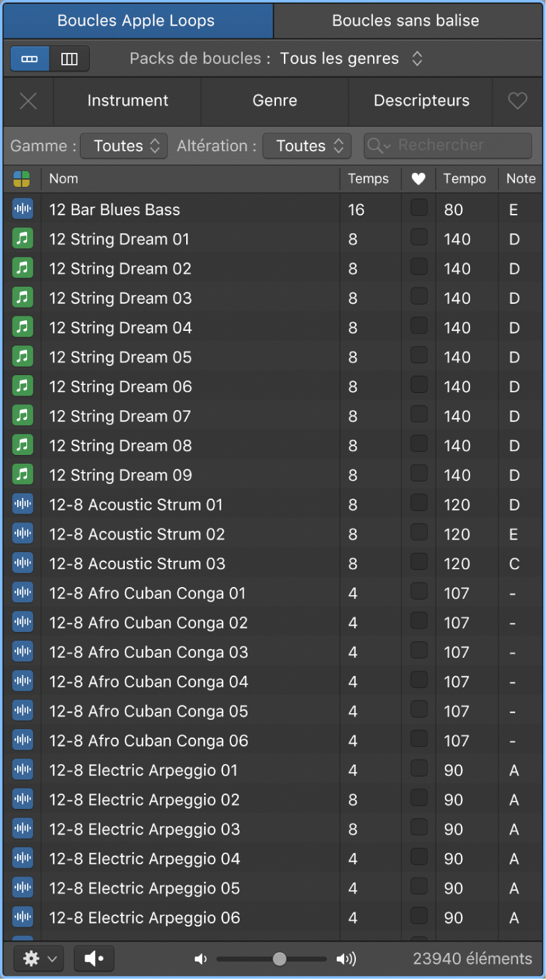The height and width of the screenshot is (980, 546).
Task: Click green MIDI icon for 12 String Dream 03
Action: tap(22, 298)
